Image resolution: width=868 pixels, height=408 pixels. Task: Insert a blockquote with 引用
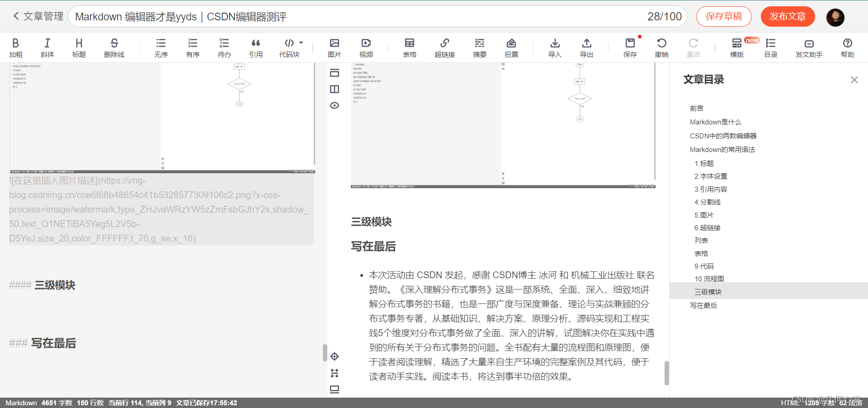256,47
